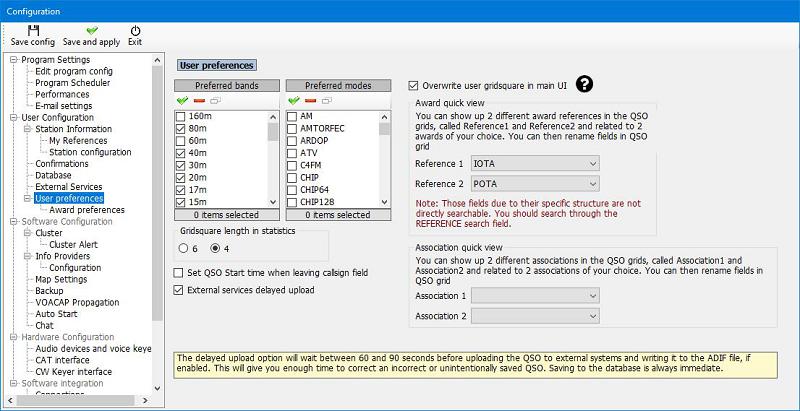The width and height of the screenshot is (800, 411).
Task: Open Cluster Alert tree item
Action: point(73,245)
